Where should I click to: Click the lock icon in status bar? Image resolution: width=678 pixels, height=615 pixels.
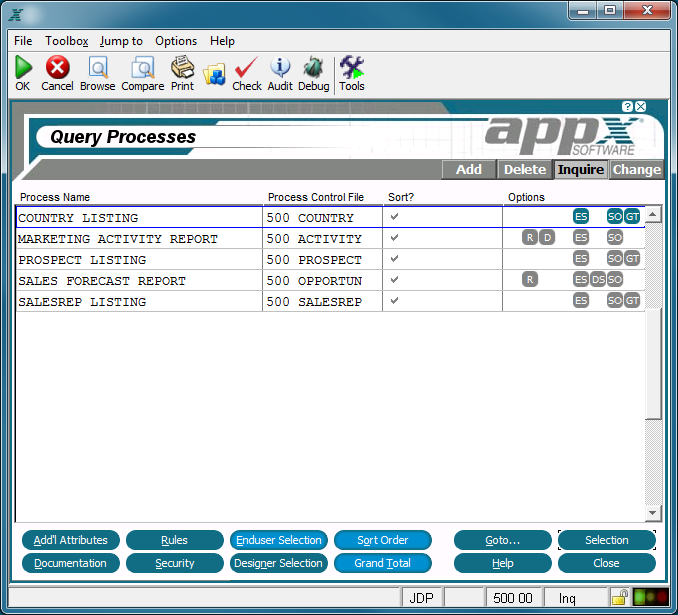click(x=620, y=597)
